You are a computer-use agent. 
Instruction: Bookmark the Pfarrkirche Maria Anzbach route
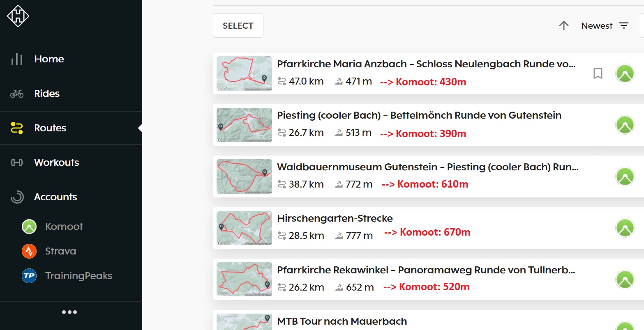coord(598,73)
